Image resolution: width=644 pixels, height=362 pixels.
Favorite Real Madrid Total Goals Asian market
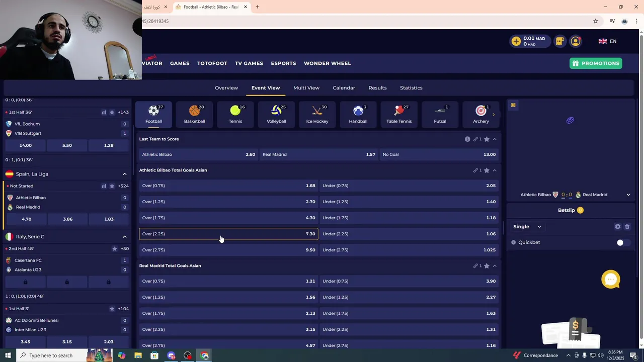[x=487, y=266]
